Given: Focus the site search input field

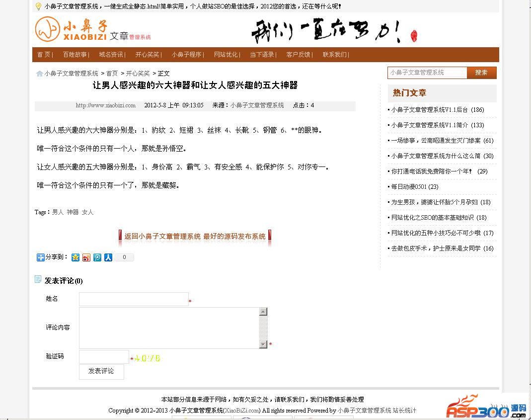Looking at the screenshot, I should coord(427,73).
